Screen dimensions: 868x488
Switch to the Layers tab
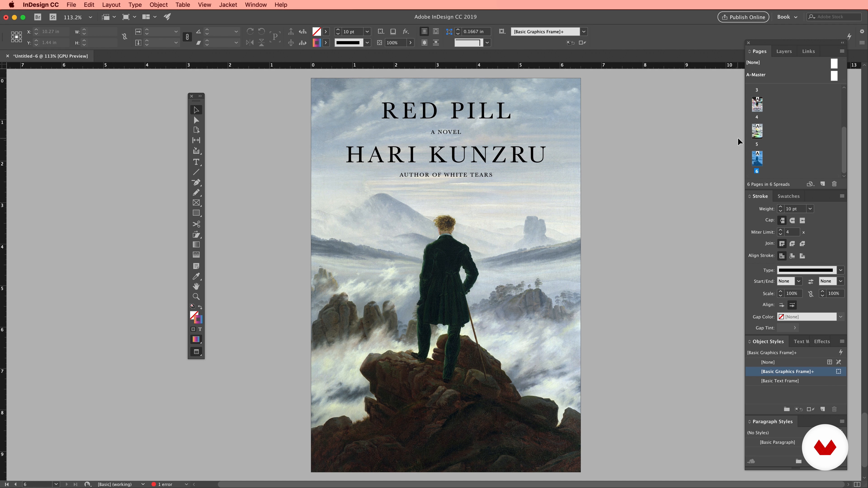(x=784, y=51)
